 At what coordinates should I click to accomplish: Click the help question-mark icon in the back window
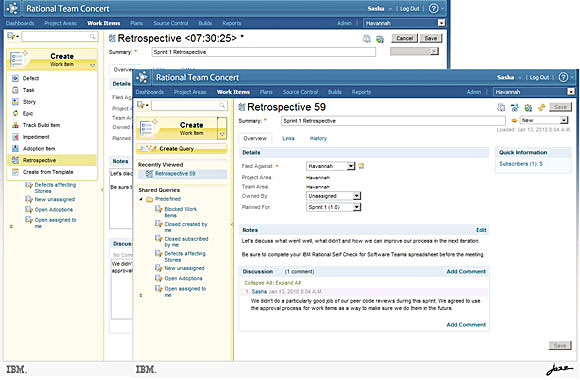434,8
